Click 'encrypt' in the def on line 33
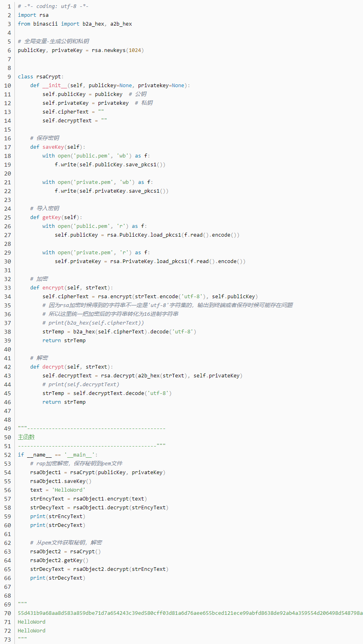Viewport: 363px width, 644px height. [x=53, y=288]
